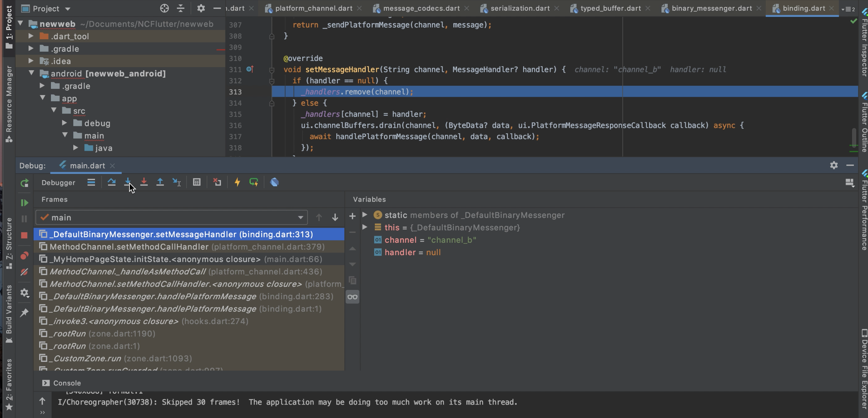Step out of the current method

click(160, 182)
